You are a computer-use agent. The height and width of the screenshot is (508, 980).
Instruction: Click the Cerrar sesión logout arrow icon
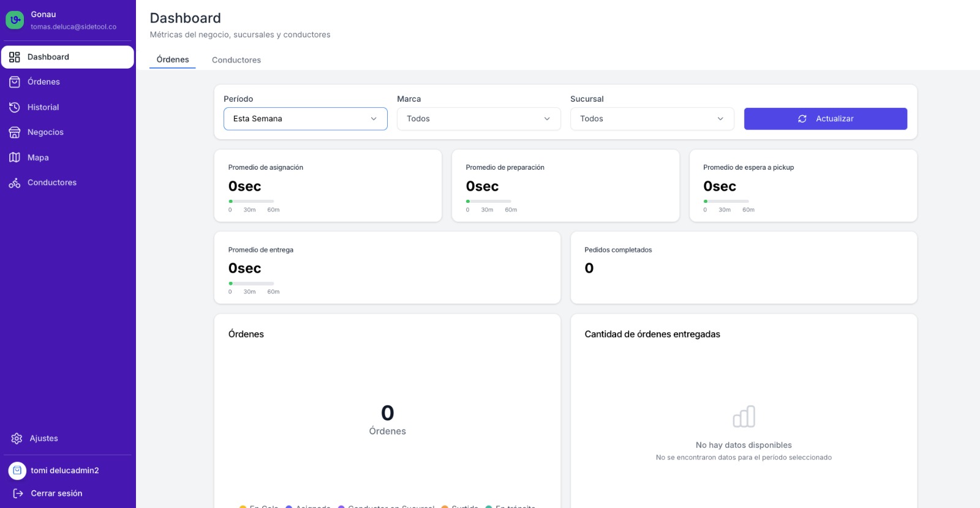coord(18,493)
